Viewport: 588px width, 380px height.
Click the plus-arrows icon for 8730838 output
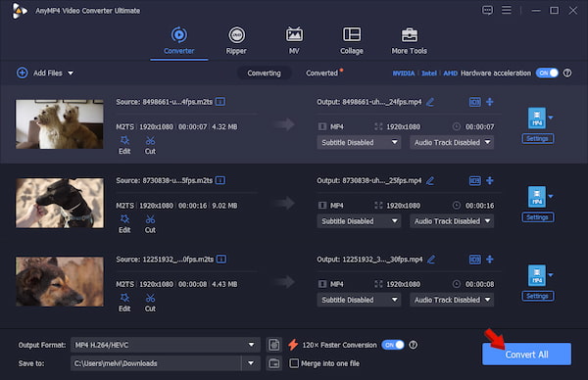coord(490,180)
